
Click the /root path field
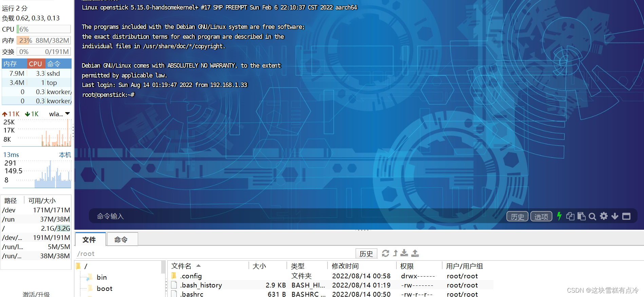click(x=214, y=254)
